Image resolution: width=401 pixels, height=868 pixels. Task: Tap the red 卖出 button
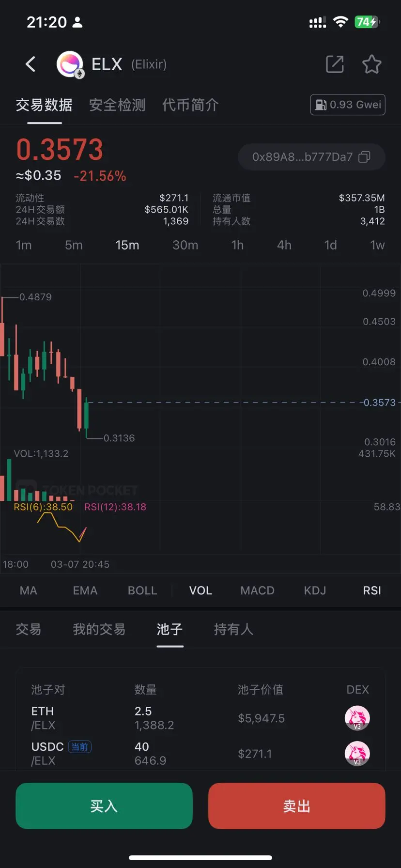click(297, 806)
